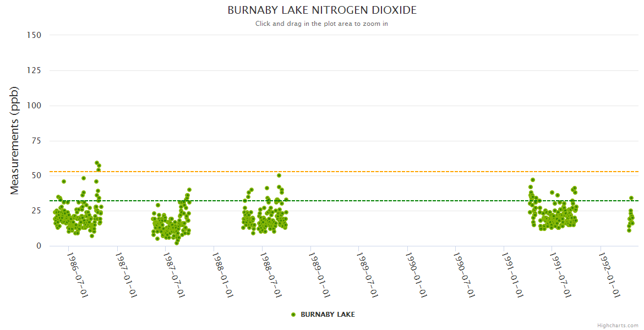Image resolution: width=644 pixels, height=330 pixels.
Task: Click the 75 y-axis tick label
Action: (36, 141)
